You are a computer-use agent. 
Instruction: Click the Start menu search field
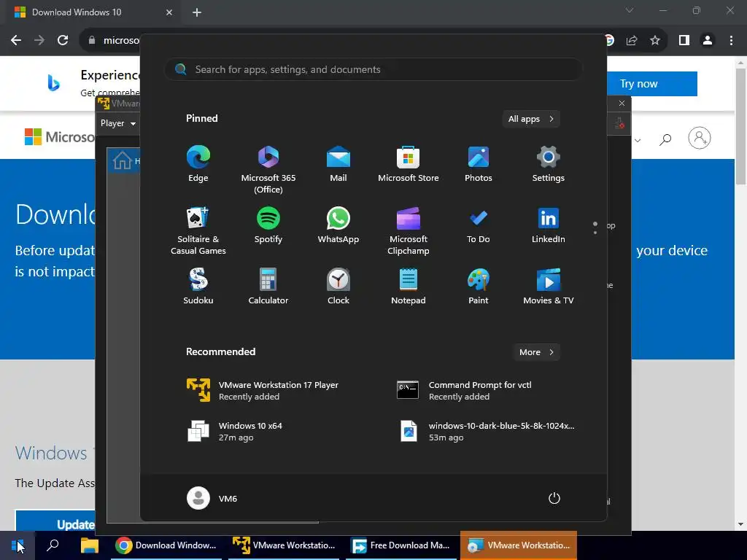[x=373, y=69]
